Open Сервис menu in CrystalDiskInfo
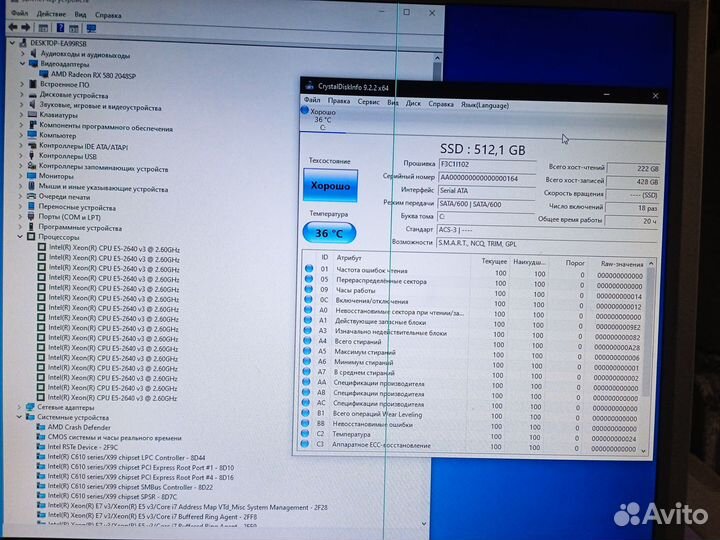 pyautogui.click(x=369, y=101)
